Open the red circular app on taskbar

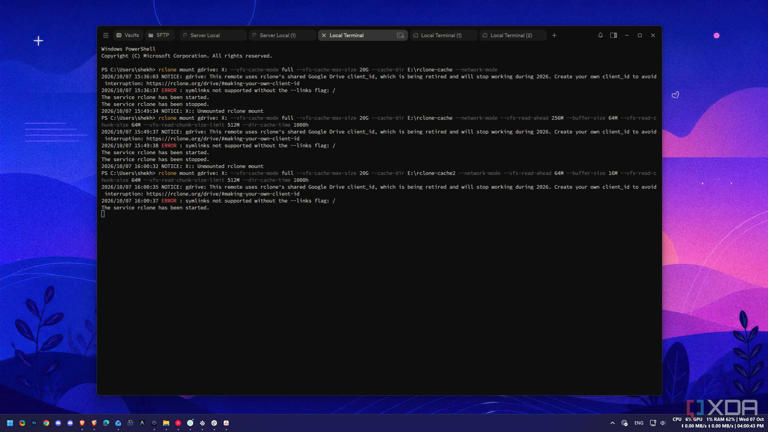click(178, 423)
